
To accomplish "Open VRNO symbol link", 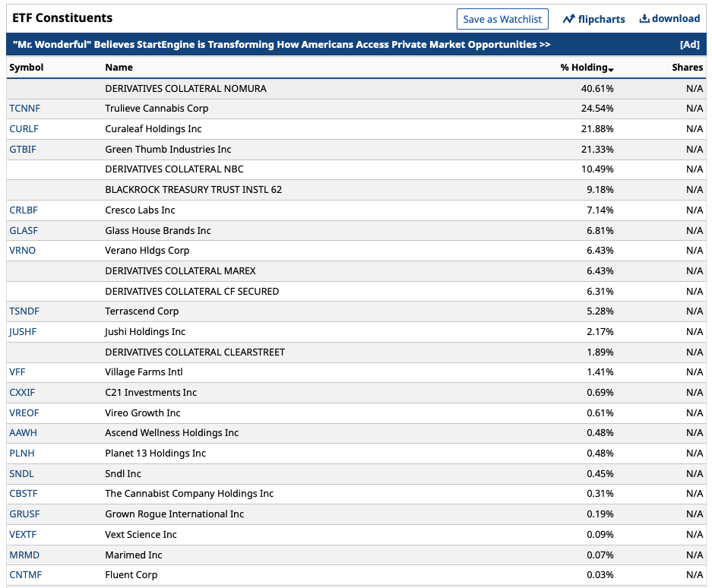I will tap(22, 251).
